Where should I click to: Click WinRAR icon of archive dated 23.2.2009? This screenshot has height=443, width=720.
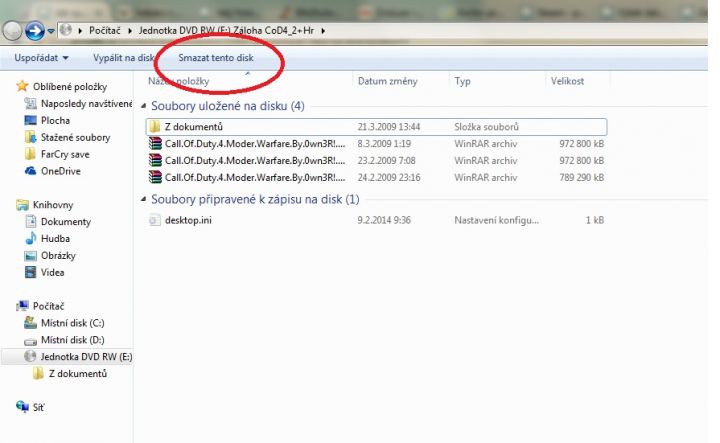click(155, 161)
